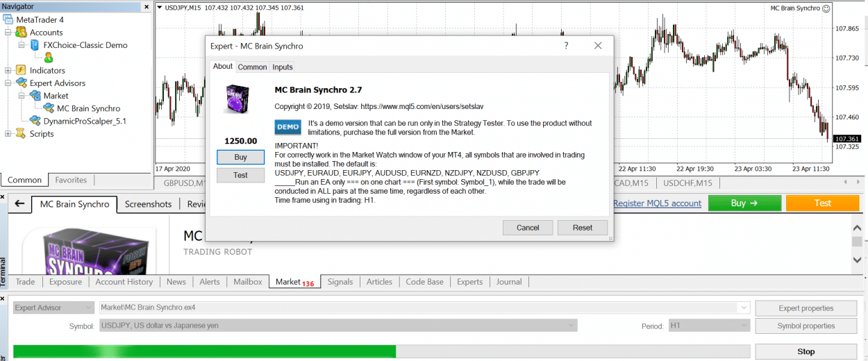Collapse the Market tree node in Navigator
The width and height of the screenshot is (868, 361).
coord(22,96)
